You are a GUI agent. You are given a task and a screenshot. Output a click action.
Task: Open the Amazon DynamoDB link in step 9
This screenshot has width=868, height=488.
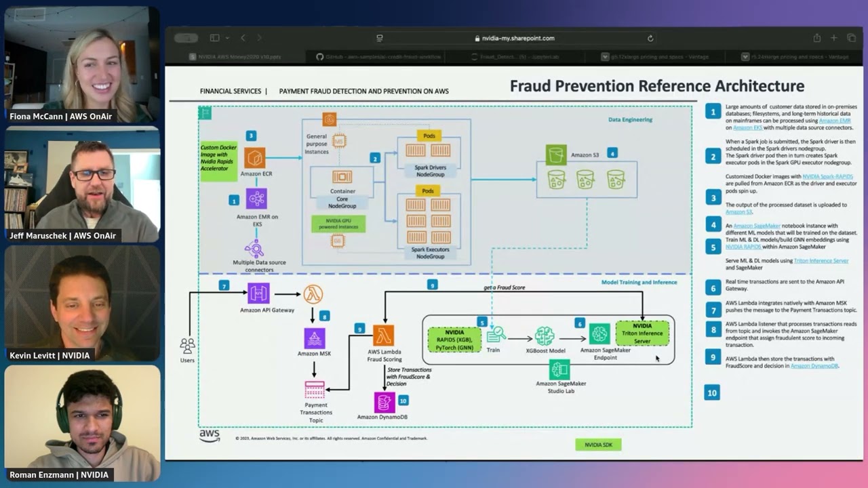tap(814, 365)
